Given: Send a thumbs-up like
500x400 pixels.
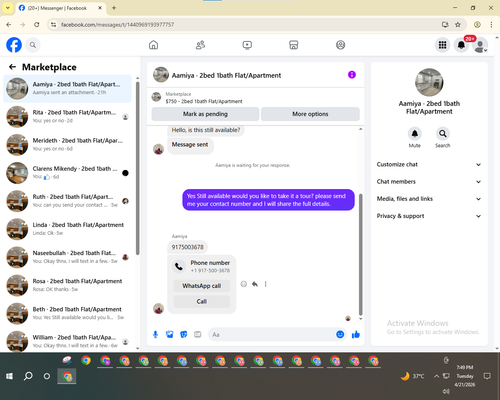Looking at the screenshot, I should tap(356, 334).
